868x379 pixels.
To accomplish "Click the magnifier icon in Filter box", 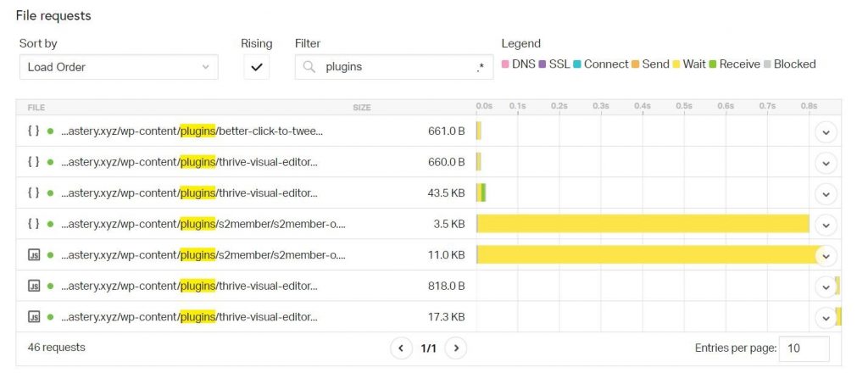I will coord(309,67).
